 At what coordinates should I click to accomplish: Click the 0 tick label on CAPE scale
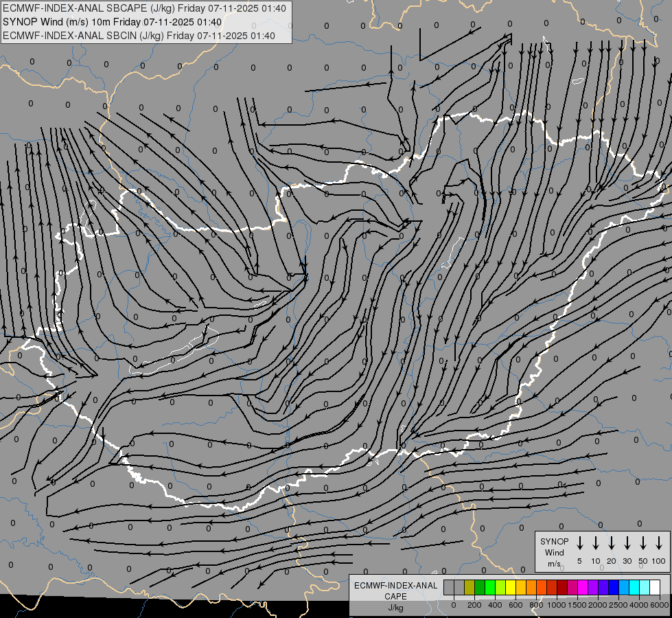click(x=454, y=605)
